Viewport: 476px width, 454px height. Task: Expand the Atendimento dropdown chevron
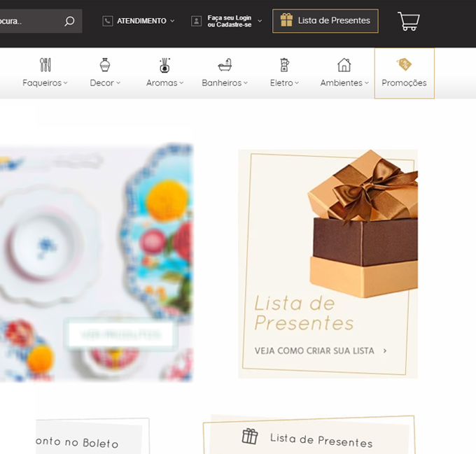point(172,21)
